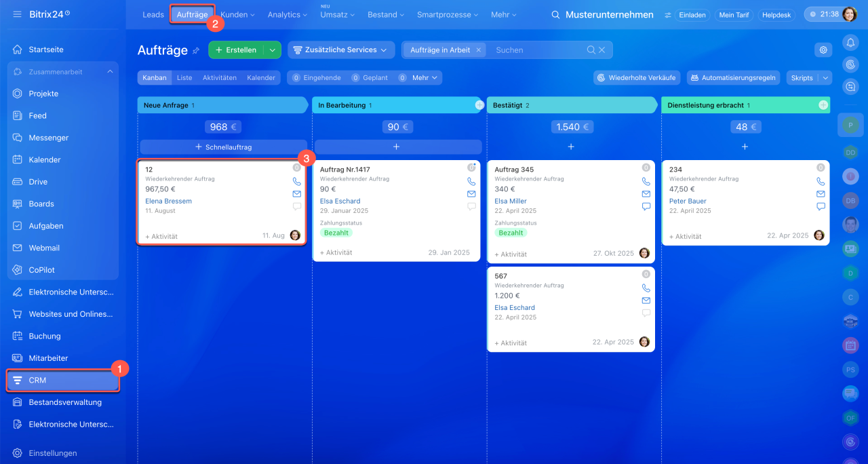Open the Zusätzliche Services dropdown

click(x=341, y=50)
